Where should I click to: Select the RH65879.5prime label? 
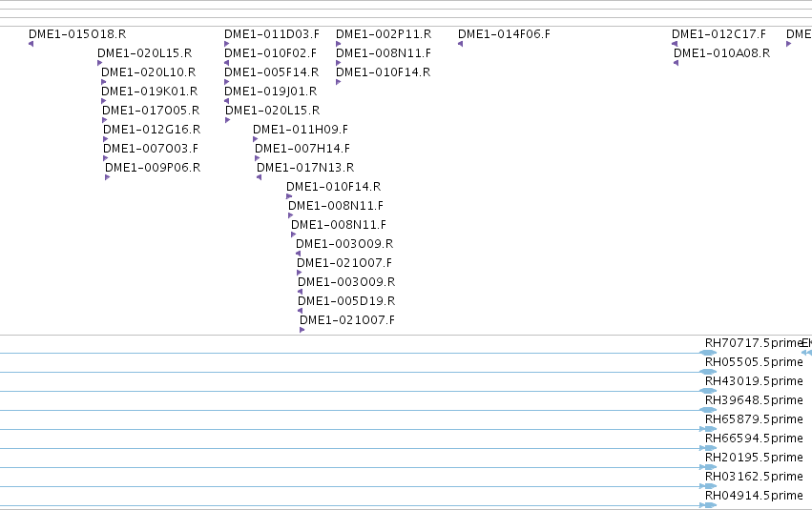point(754,420)
